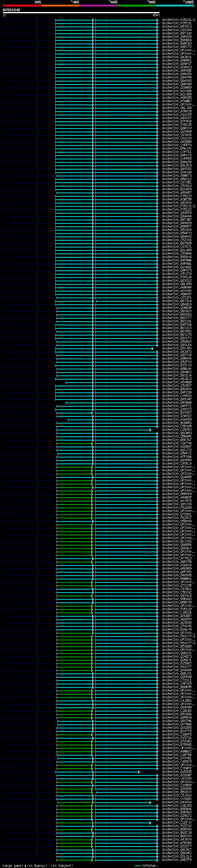Select the orange ~40% identity legend segment

pos(60,6)
